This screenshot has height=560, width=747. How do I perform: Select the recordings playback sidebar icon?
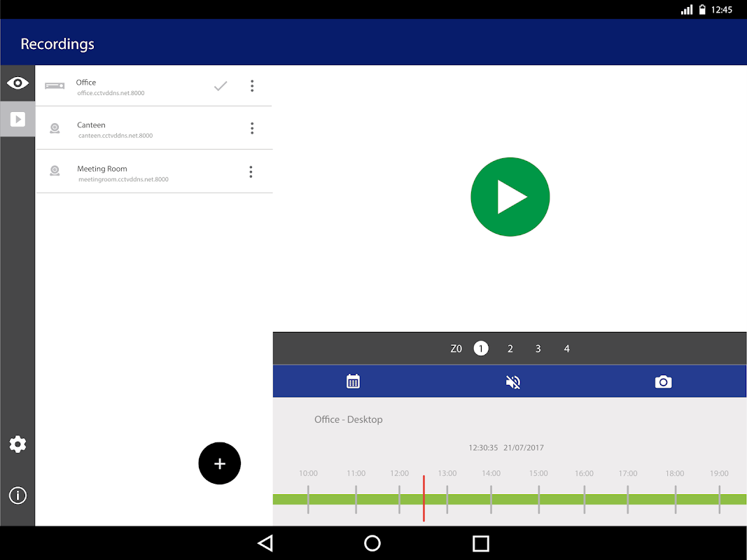[18, 119]
